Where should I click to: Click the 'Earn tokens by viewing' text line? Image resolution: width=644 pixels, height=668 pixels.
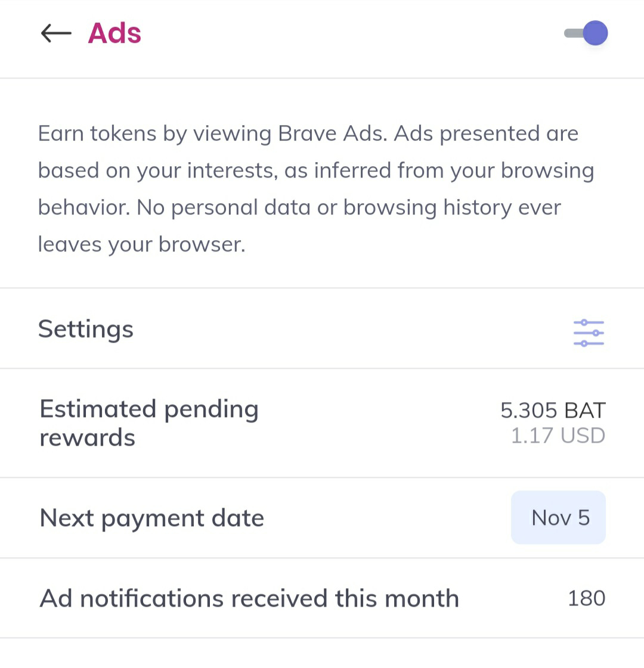click(x=308, y=133)
